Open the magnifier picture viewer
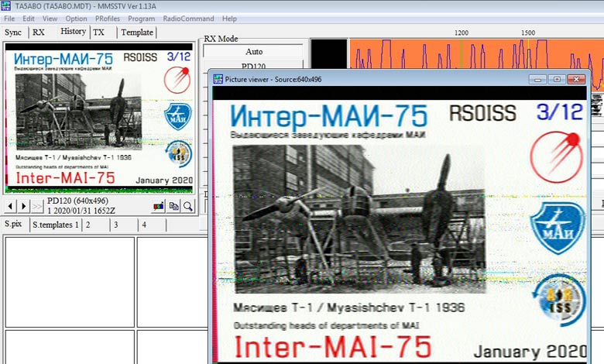604x364 pixels. point(188,207)
